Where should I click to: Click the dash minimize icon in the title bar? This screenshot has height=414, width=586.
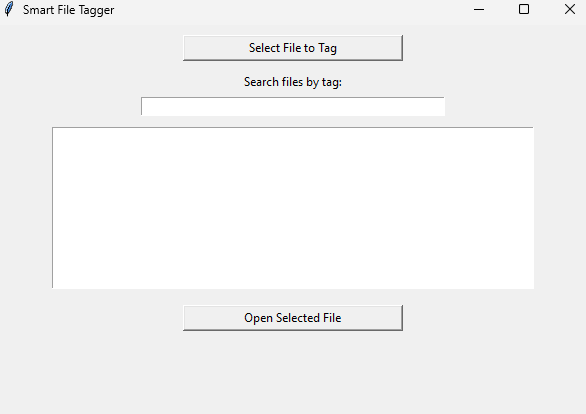(x=479, y=9)
